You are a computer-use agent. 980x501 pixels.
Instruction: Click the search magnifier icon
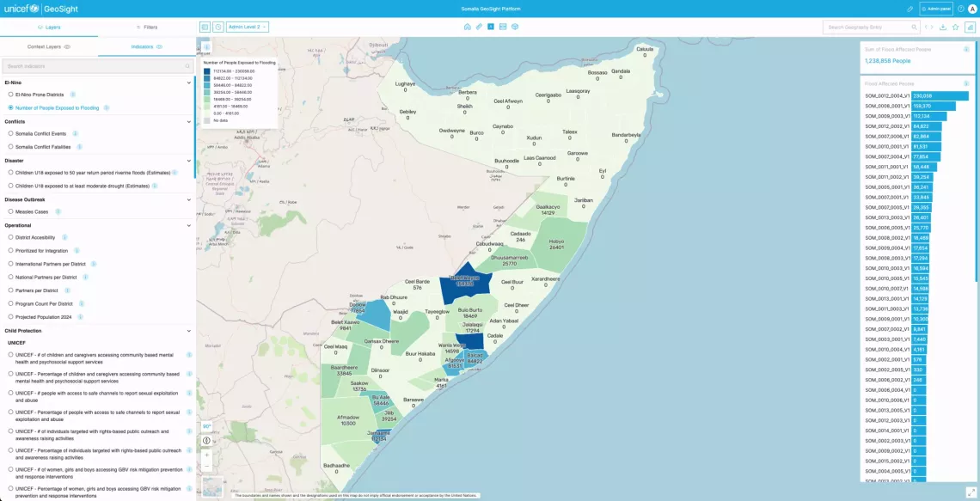click(914, 27)
